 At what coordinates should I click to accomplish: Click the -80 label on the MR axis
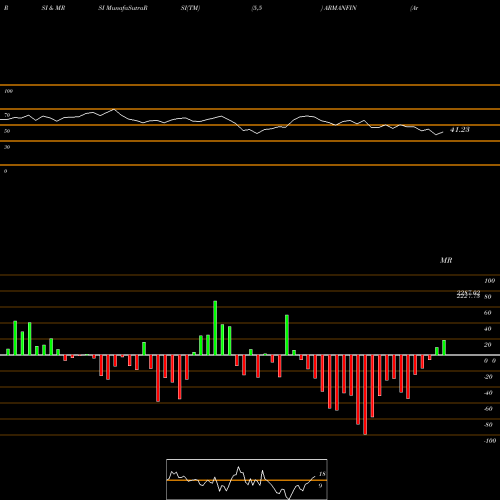[x=488, y=425]
